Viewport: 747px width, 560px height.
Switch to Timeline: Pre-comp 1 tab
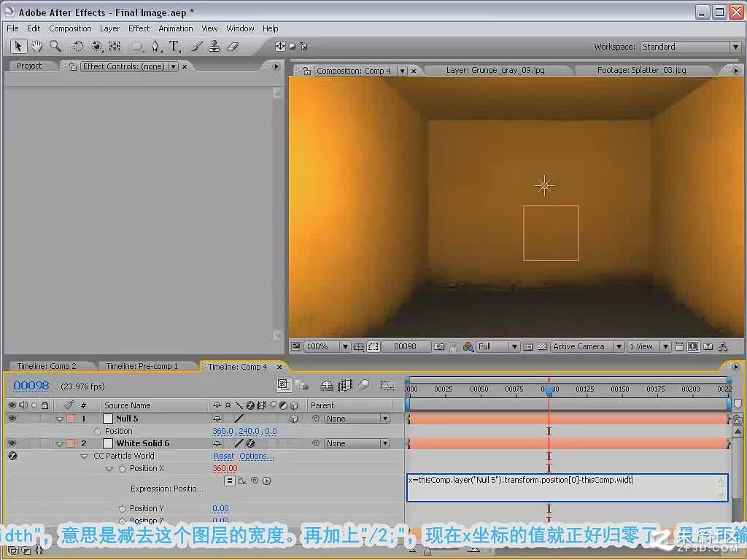[142, 366]
